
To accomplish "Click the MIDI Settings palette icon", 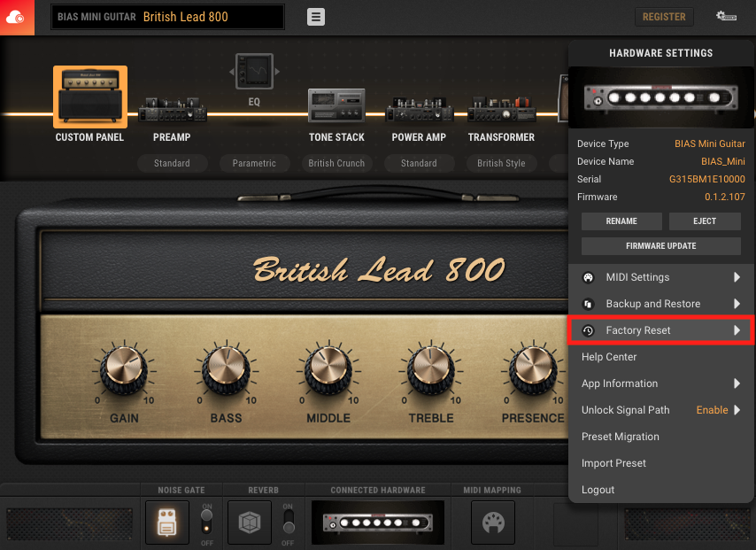I will (x=588, y=277).
